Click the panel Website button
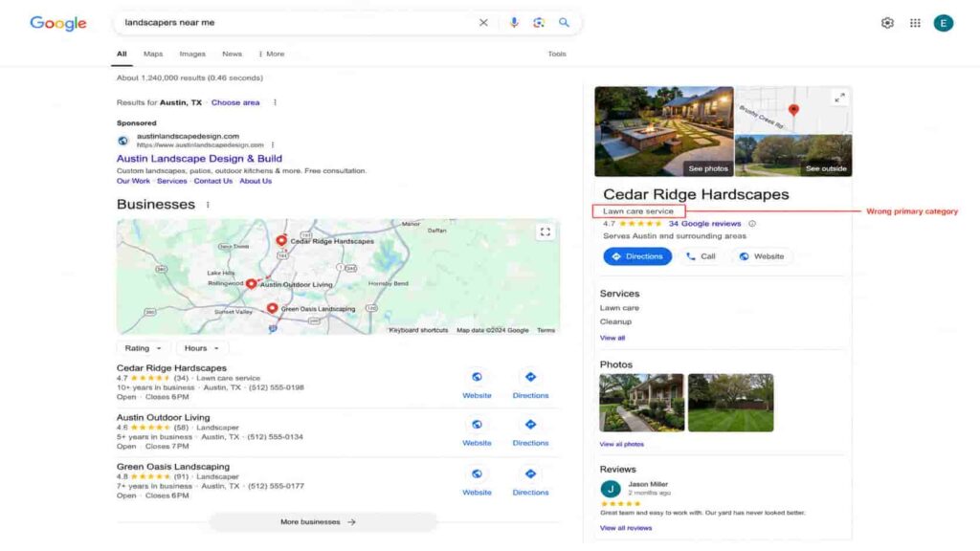Image resolution: width=980 pixels, height=551 pixels. pyautogui.click(x=761, y=256)
